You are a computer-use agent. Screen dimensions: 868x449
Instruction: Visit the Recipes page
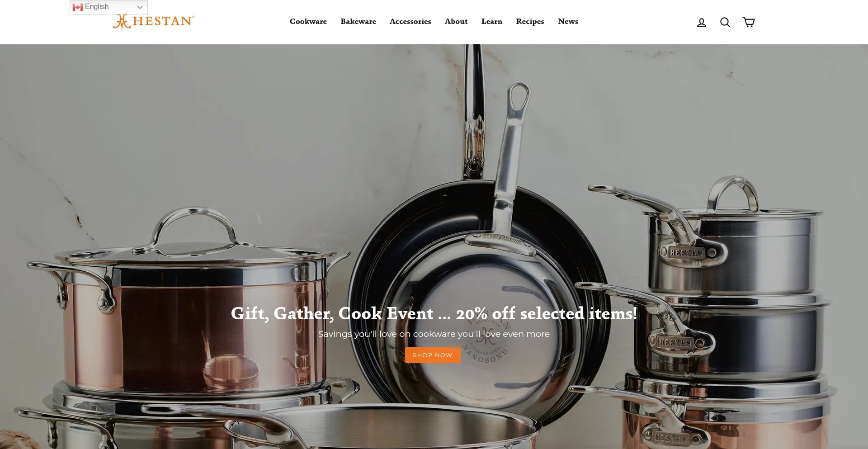click(530, 22)
